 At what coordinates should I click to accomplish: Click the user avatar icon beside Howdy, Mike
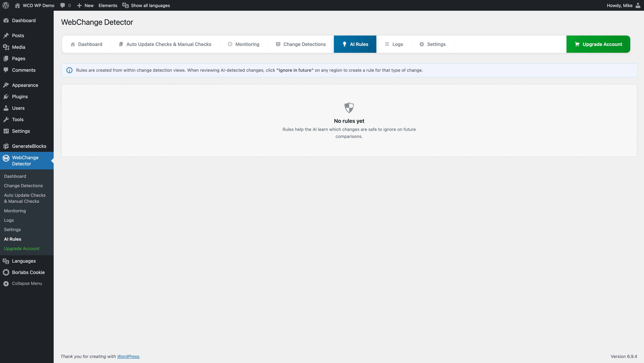click(638, 5)
